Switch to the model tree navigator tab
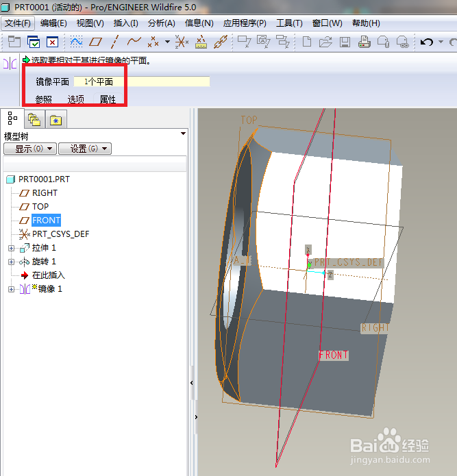This screenshot has width=457, height=476. coord(12,118)
